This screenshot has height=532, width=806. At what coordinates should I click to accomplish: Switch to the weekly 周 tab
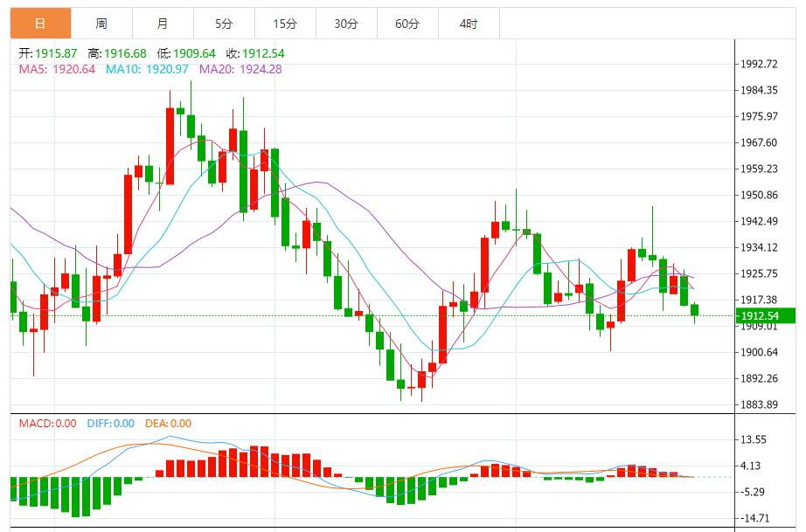[101, 23]
